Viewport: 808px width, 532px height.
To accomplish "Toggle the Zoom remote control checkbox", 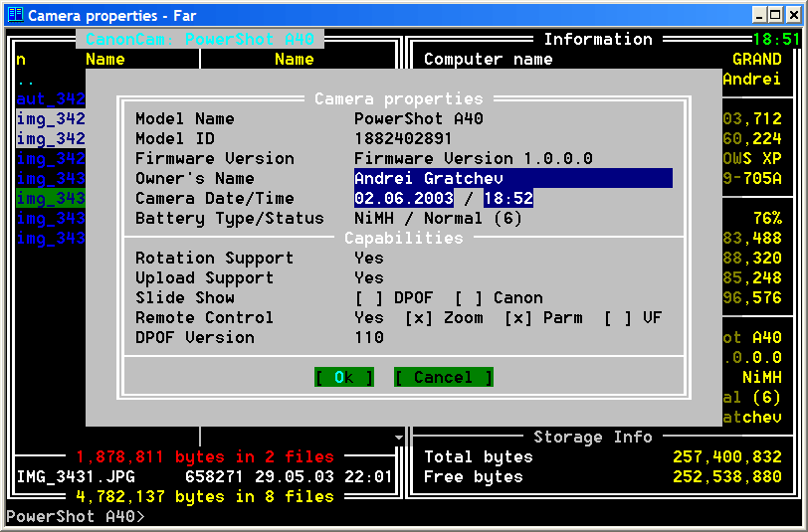I will click(419, 318).
